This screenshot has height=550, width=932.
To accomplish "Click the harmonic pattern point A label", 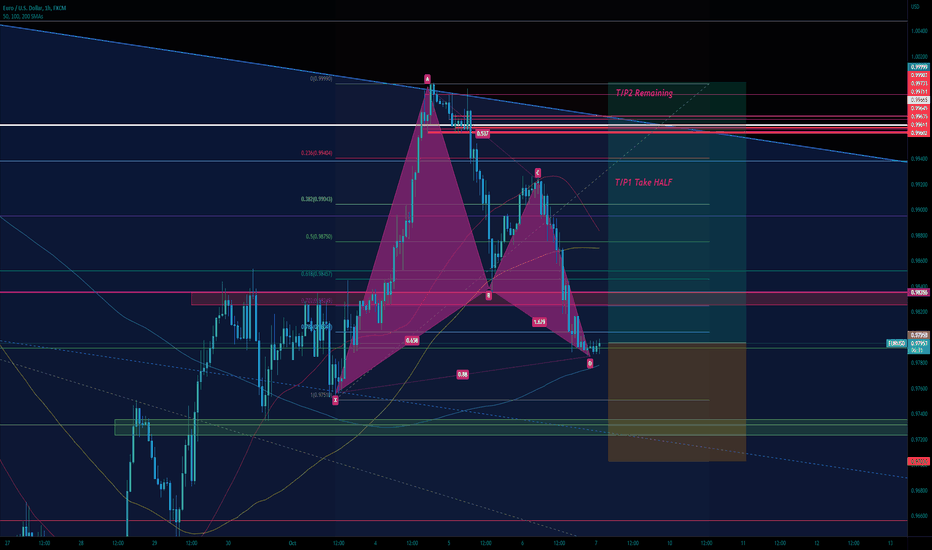I will pos(427,78).
